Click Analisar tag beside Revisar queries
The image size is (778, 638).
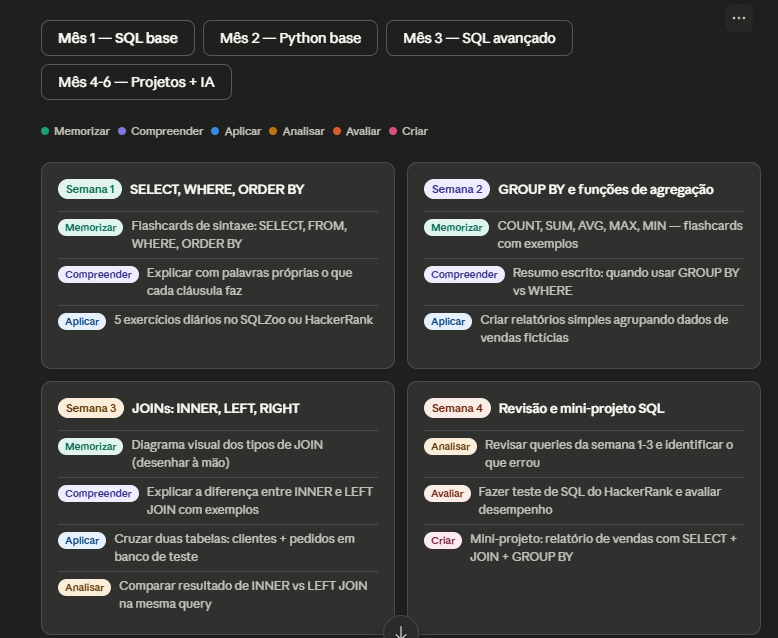click(x=450, y=447)
